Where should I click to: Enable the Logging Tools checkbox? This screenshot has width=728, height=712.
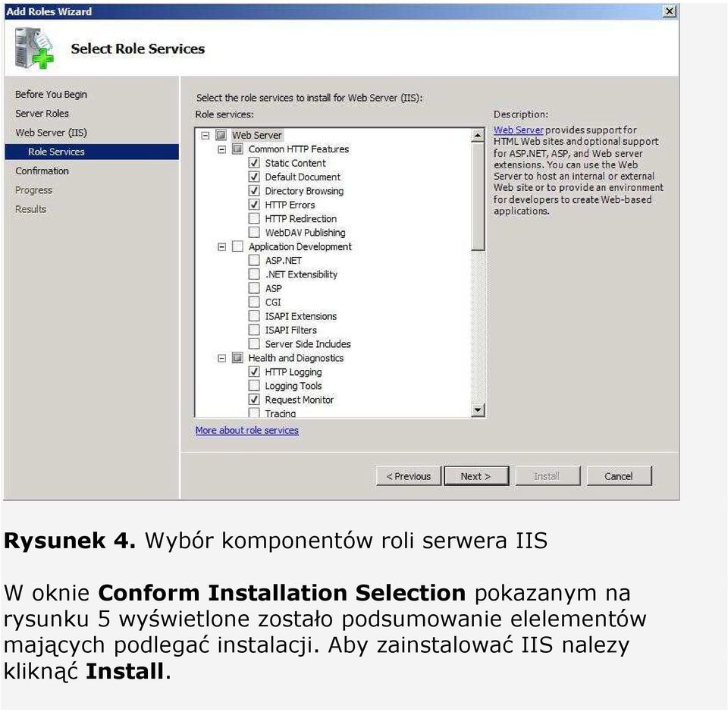(x=254, y=386)
